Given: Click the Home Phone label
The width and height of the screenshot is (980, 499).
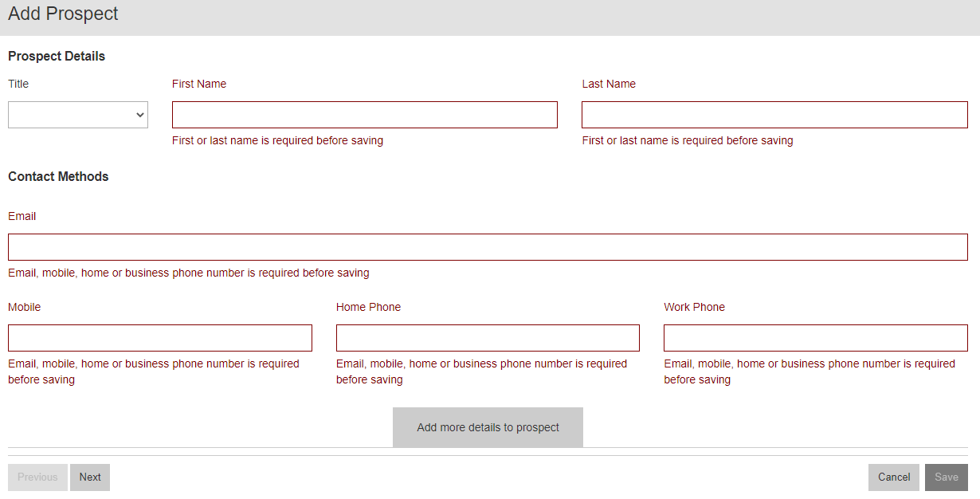Looking at the screenshot, I should [368, 307].
